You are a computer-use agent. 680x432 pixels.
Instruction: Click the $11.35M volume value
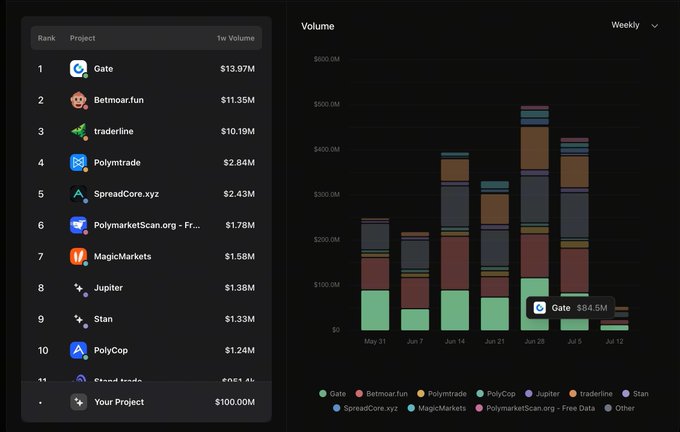coord(238,100)
